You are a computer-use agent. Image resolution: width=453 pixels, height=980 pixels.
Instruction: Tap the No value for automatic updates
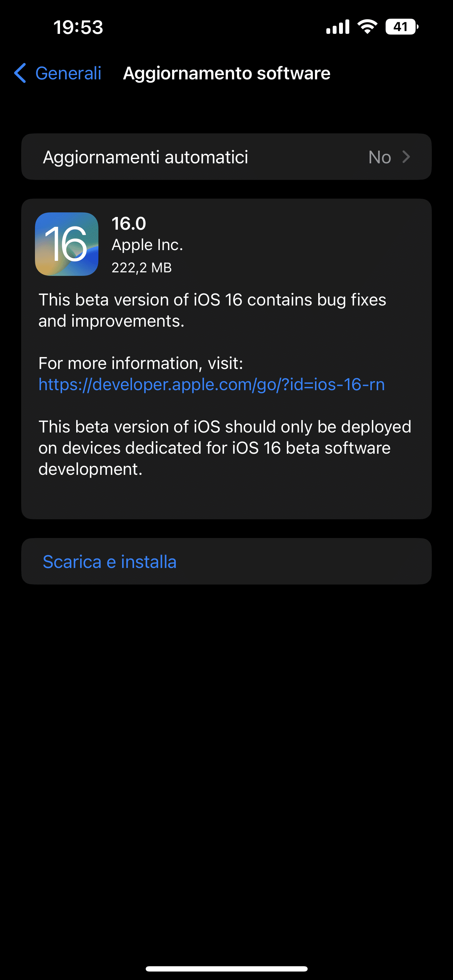tap(380, 157)
